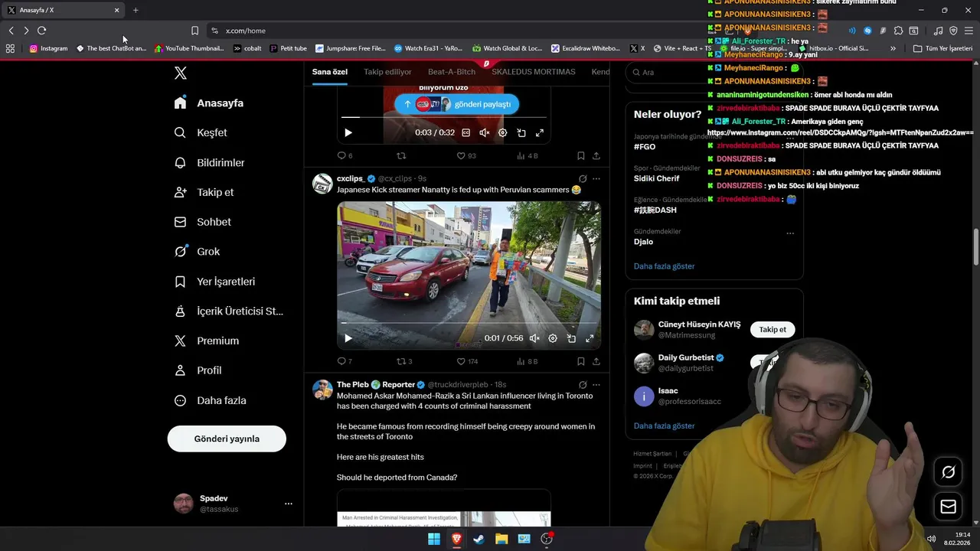Switch to SKALEDUS MORTIMAS tab
980x551 pixels.
tap(534, 72)
